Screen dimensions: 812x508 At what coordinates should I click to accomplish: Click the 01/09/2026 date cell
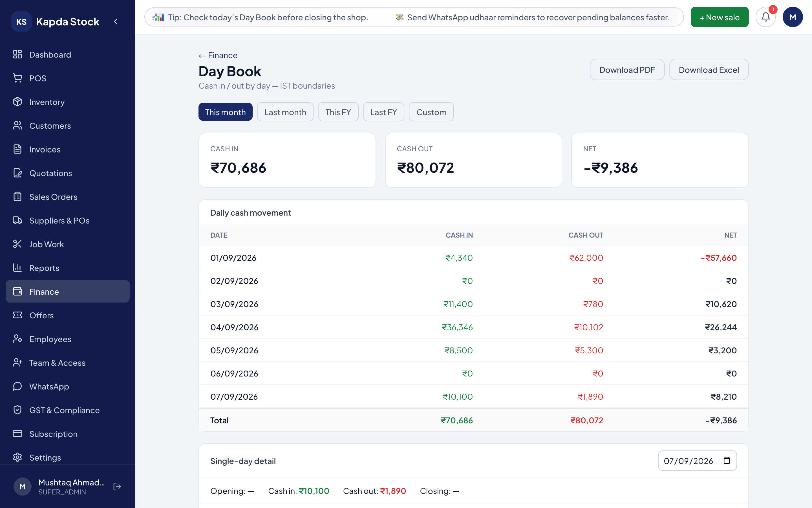click(x=233, y=258)
